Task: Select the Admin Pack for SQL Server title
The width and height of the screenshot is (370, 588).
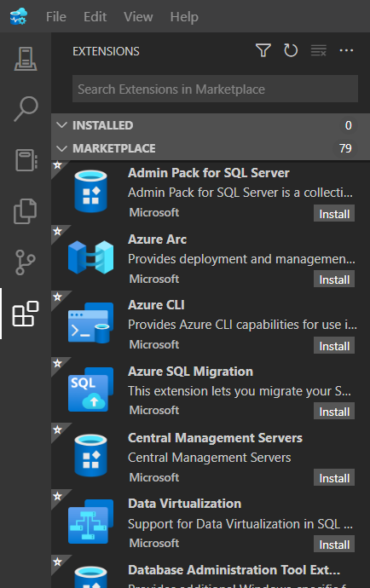Action: pos(209,173)
